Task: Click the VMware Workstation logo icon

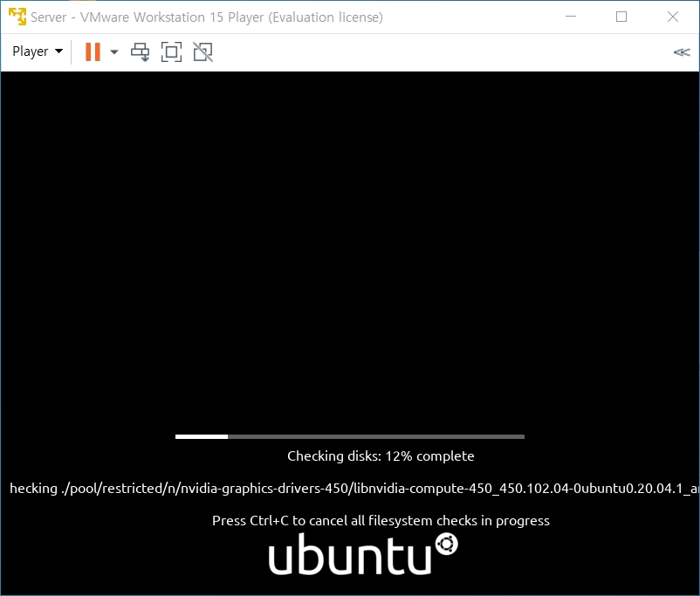Action: [17, 17]
